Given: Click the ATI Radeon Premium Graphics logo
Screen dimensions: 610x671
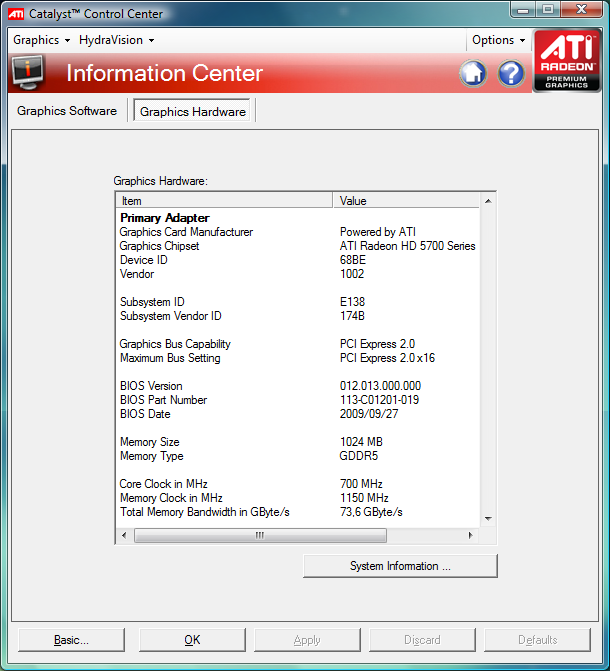Looking at the screenshot, I should click(x=567, y=60).
